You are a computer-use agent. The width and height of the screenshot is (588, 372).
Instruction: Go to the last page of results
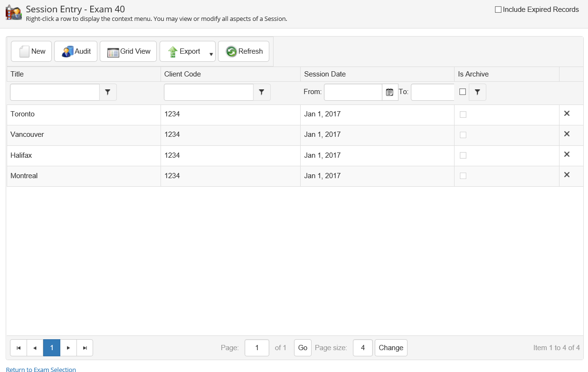(x=85, y=348)
